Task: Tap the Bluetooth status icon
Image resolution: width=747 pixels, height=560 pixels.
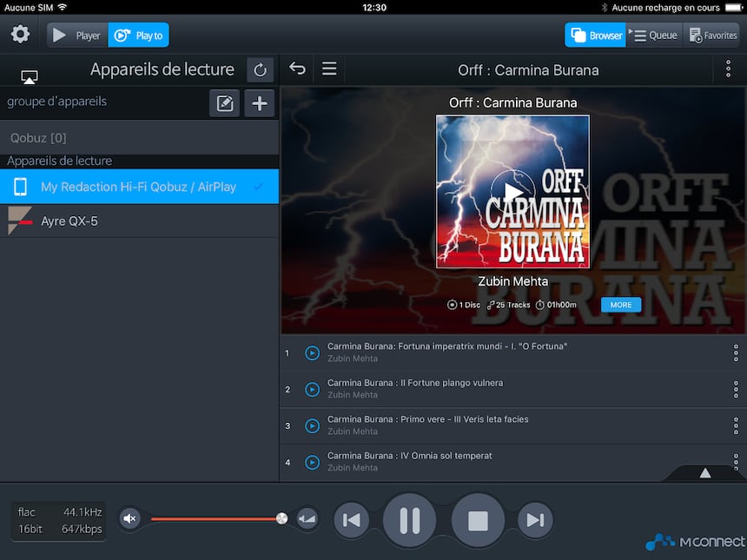Action: (x=604, y=7)
